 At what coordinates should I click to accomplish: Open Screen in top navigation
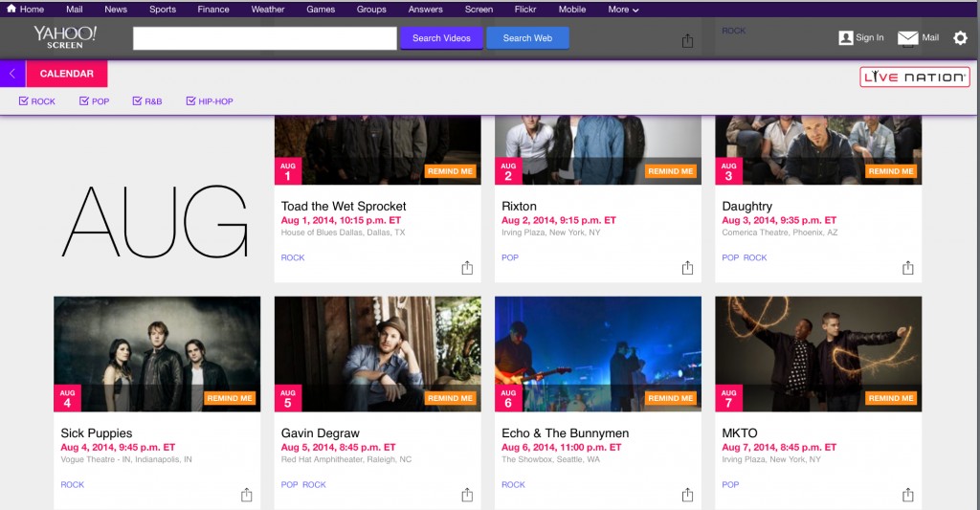coord(479,10)
